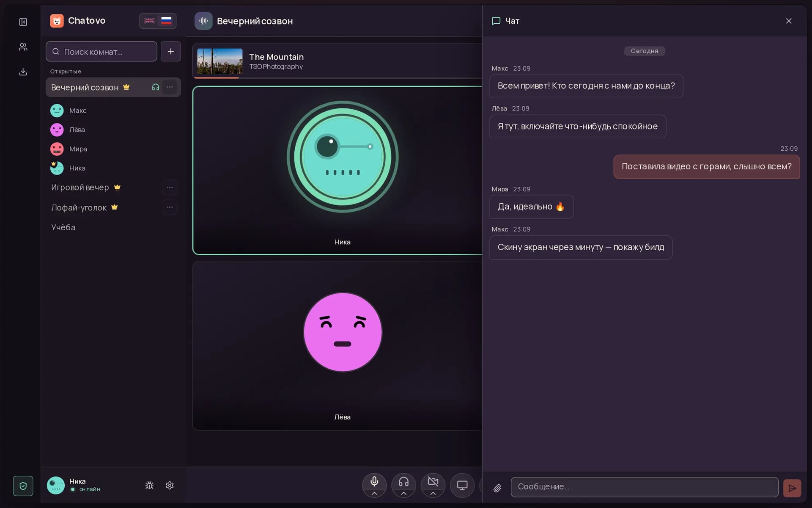The image size is (812, 508).
Task: Focus the Поиск комнат search field
Action: [x=101, y=51]
